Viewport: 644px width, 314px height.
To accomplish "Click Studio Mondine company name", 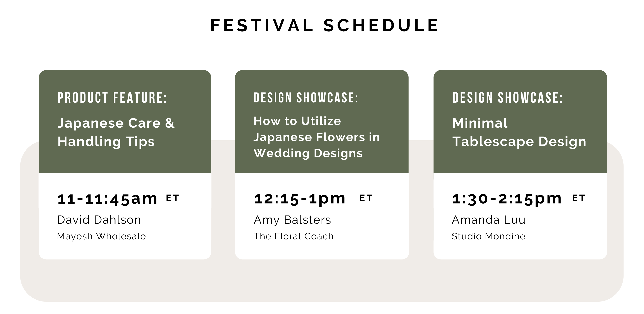I will pyautogui.click(x=488, y=236).
